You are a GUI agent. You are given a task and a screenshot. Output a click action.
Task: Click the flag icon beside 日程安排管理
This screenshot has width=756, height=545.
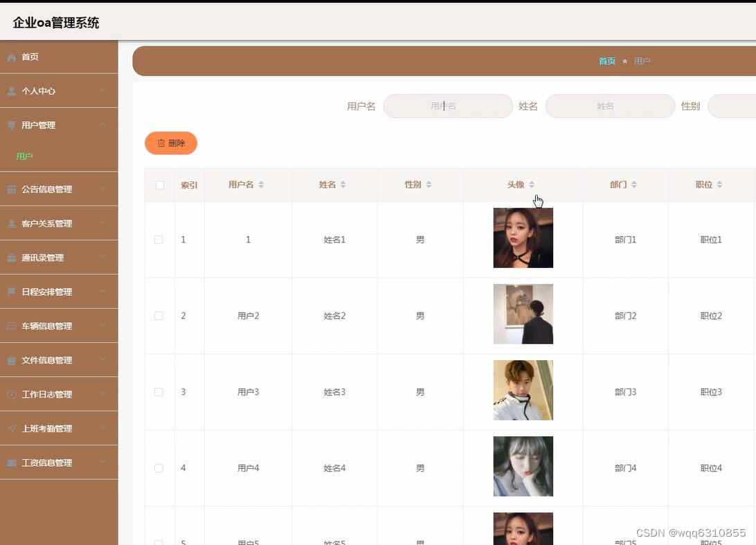click(x=12, y=292)
